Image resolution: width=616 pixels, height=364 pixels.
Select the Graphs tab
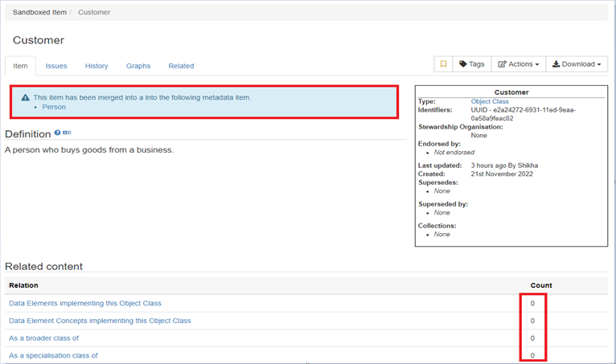tap(138, 66)
